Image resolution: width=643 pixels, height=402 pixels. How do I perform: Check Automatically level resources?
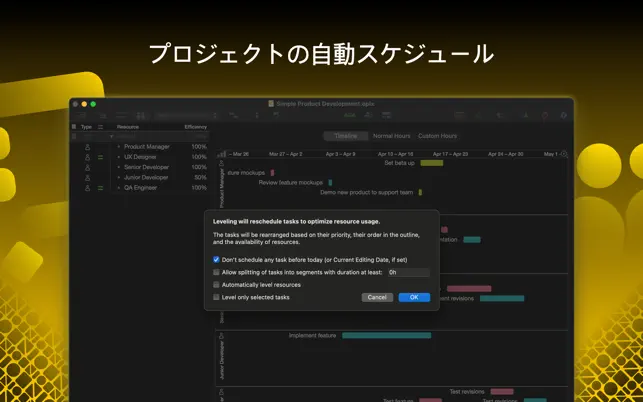[216, 285]
